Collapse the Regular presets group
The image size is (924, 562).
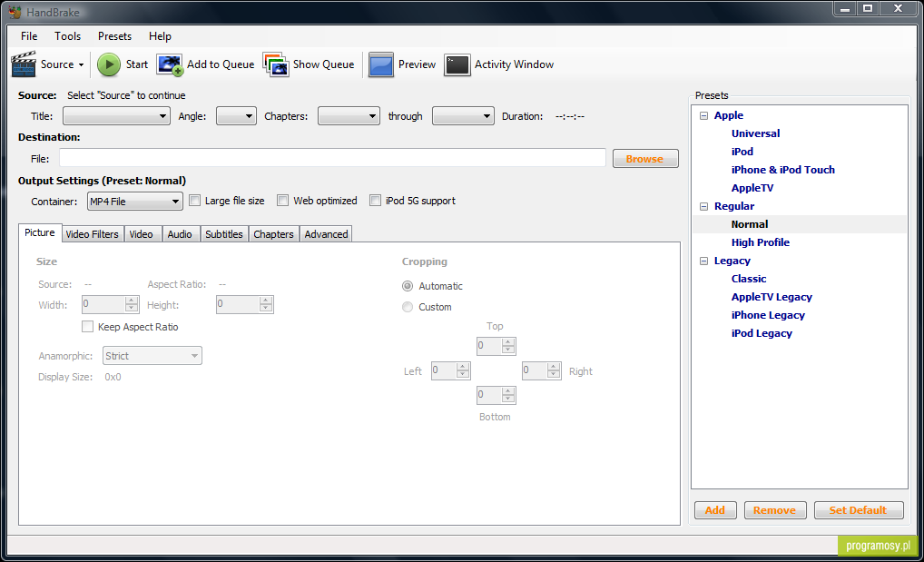pyautogui.click(x=703, y=206)
